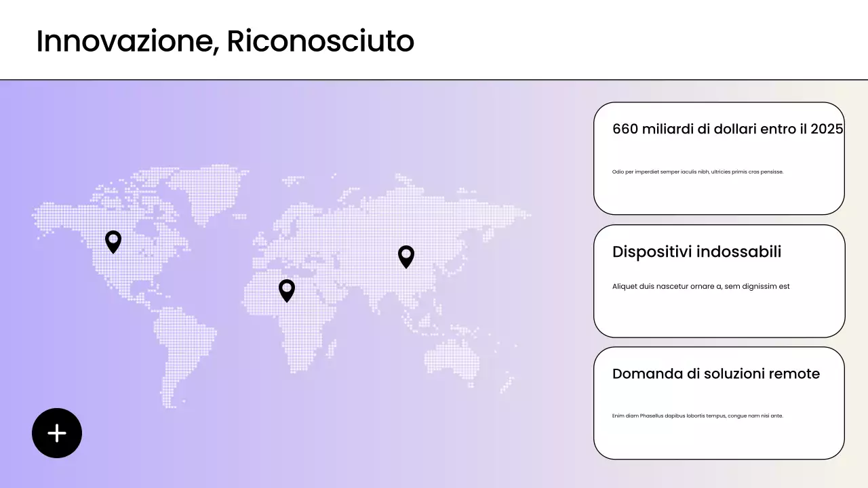Click the leftmost map pin's circular center

click(113, 239)
